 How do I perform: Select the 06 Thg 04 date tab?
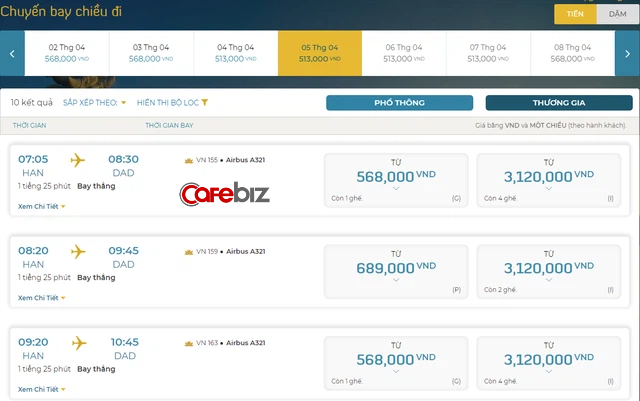[x=403, y=53]
